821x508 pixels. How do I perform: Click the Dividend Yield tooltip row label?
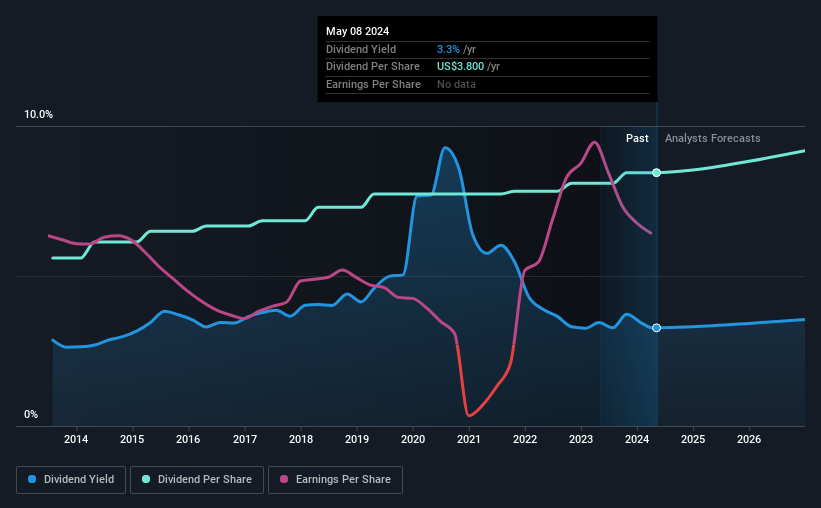[x=361, y=49]
